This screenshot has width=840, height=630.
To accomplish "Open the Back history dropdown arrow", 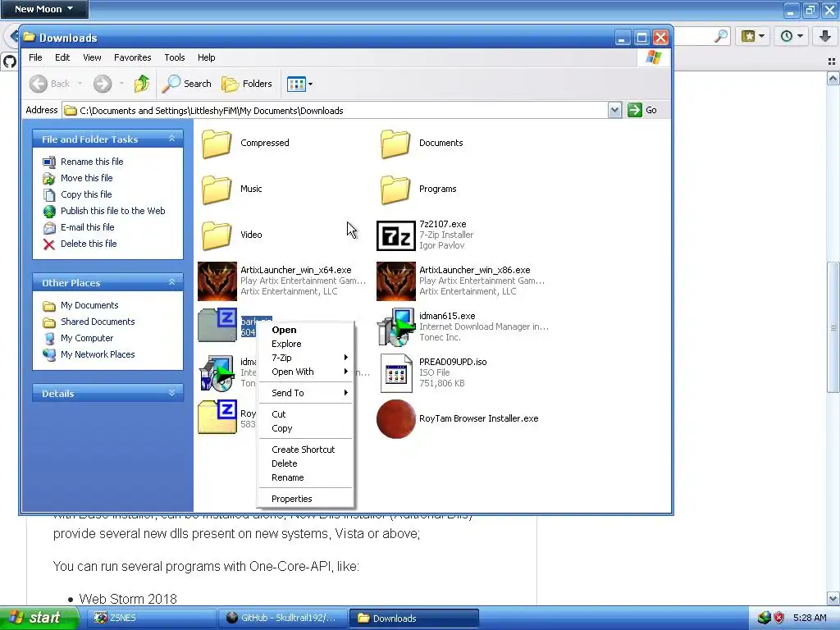I will tap(80, 84).
